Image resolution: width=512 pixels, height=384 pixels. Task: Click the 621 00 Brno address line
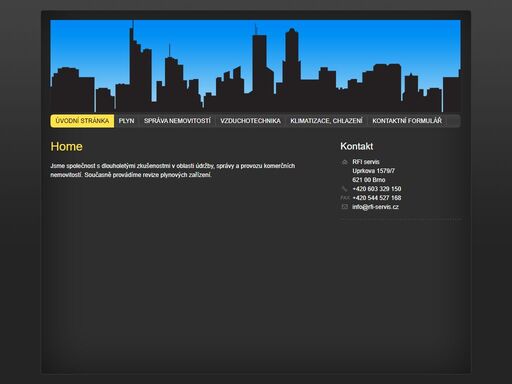click(369, 180)
